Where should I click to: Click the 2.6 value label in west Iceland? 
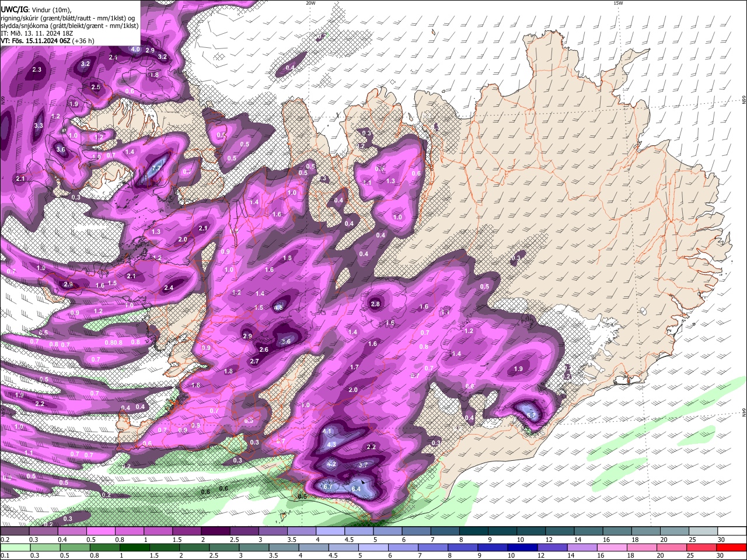[264, 349]
